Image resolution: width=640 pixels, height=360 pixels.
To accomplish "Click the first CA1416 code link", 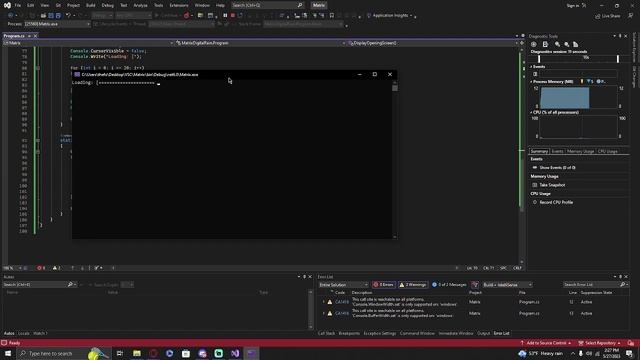I will (x=342, y=302).
